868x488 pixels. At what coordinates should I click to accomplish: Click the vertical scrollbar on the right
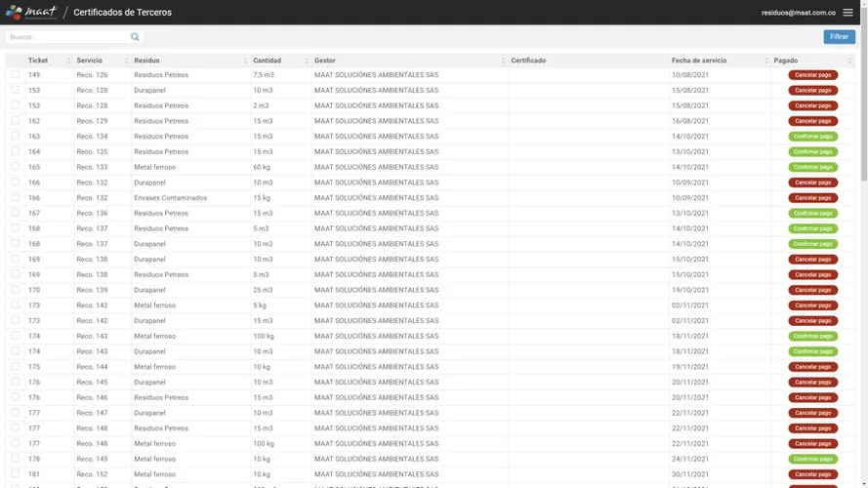coord(863,117)
